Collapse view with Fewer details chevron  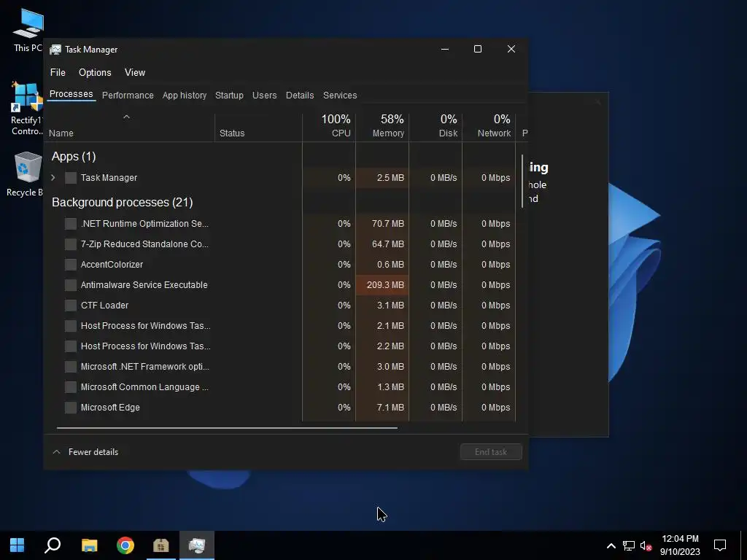(56, 452)
